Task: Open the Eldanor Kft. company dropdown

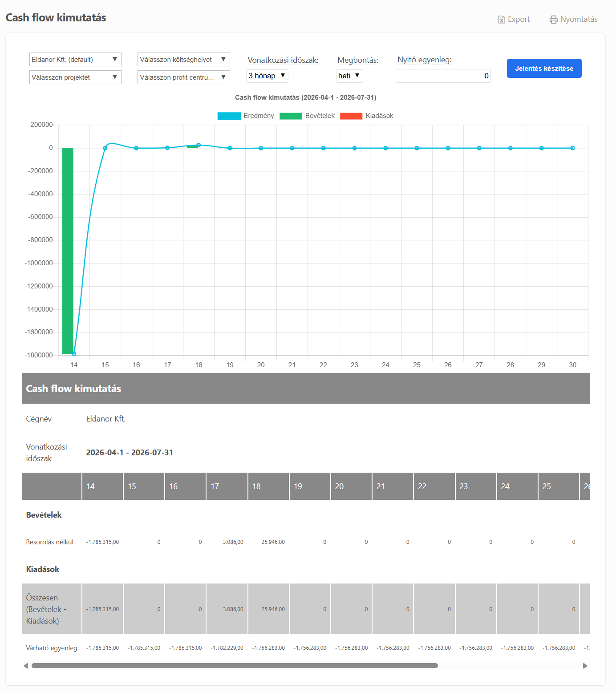Action: click(75, 60)
